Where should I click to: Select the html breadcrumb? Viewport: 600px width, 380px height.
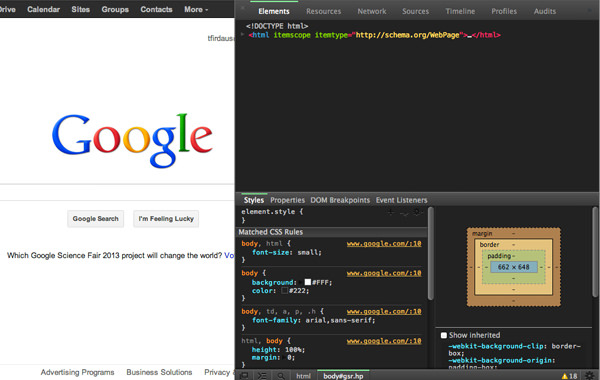(x=303, y=376)
